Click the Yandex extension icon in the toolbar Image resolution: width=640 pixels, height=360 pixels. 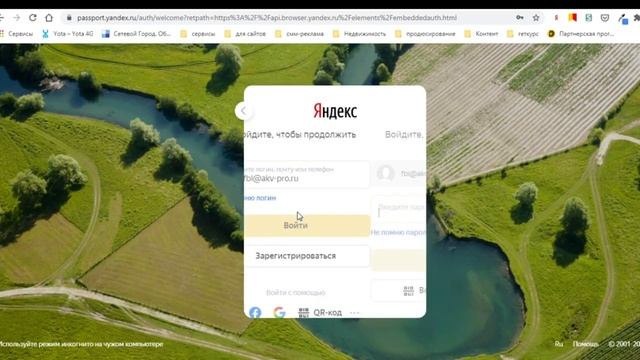tap(556, 18)
